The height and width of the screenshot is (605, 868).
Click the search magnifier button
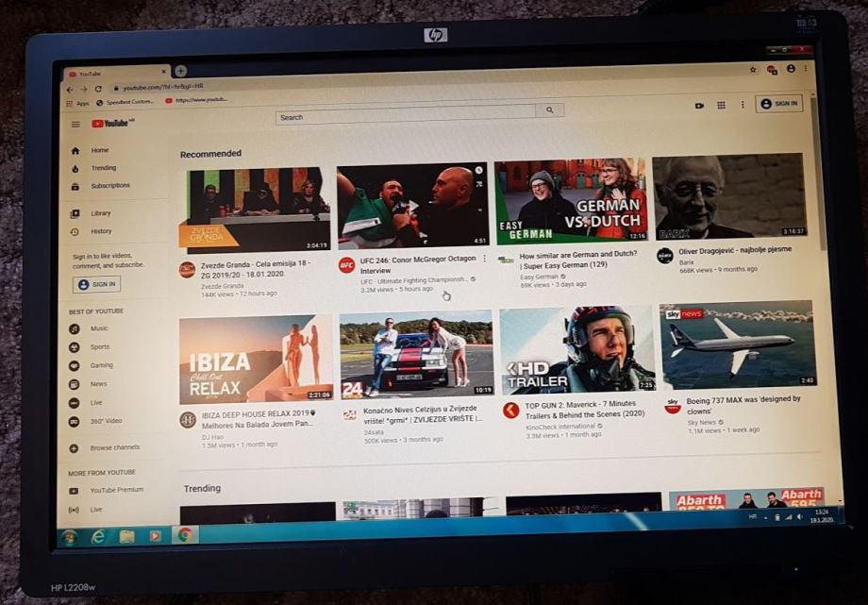[550, 110]
